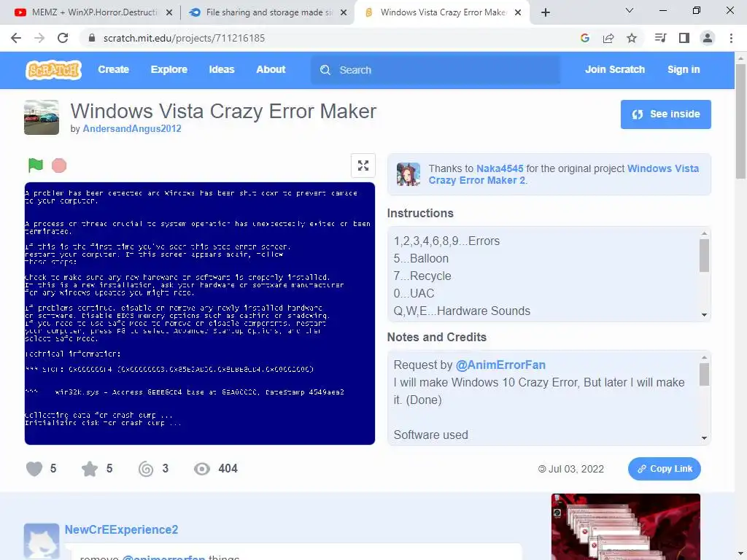
Task: Click the address bar URL
Action: click(184, 38)
